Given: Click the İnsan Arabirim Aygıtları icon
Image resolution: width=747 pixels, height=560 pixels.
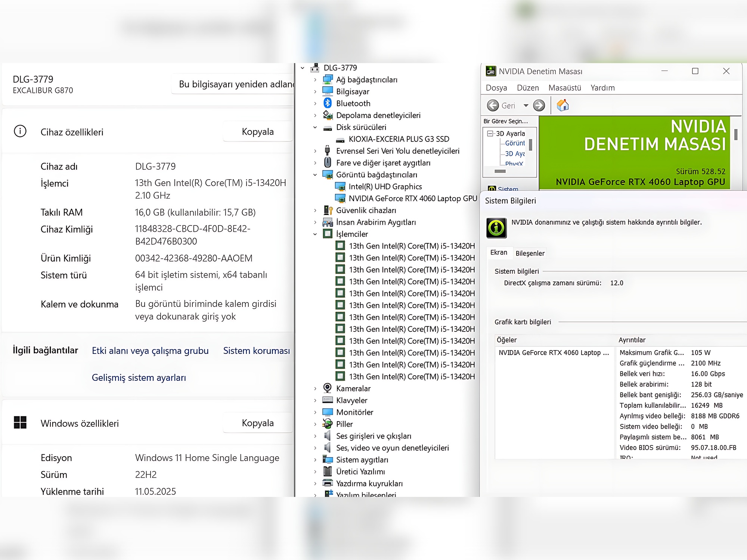Looking at the screenshot, I should 328,222.
